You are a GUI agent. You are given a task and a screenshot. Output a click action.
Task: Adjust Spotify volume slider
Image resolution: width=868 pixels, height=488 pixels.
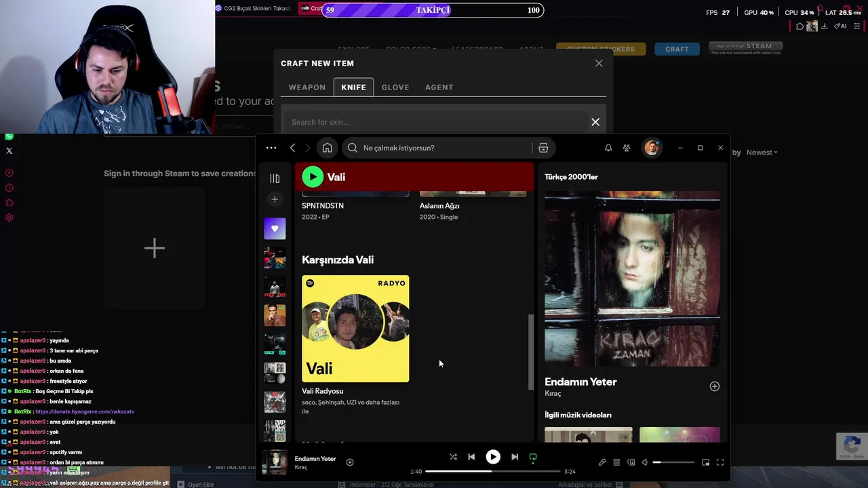tap(673, 462)
